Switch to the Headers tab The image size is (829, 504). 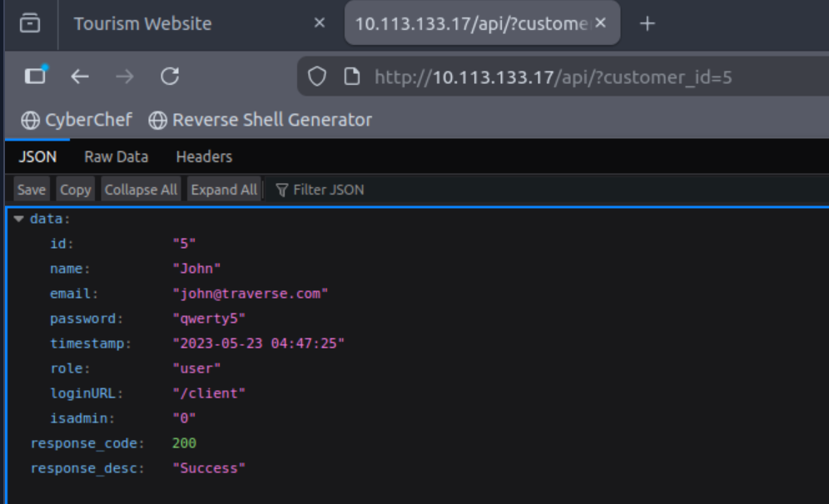(x=204, y=157)
